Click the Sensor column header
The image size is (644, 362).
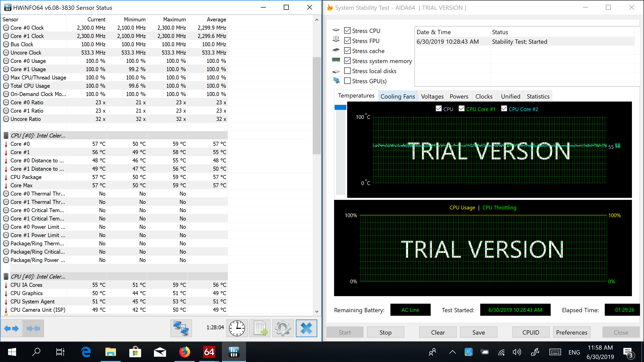tap(34, 20)
